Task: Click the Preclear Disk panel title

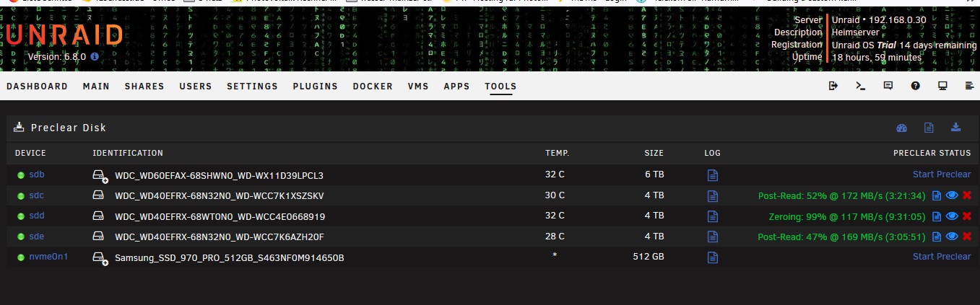Action: [x=69, y=128]
